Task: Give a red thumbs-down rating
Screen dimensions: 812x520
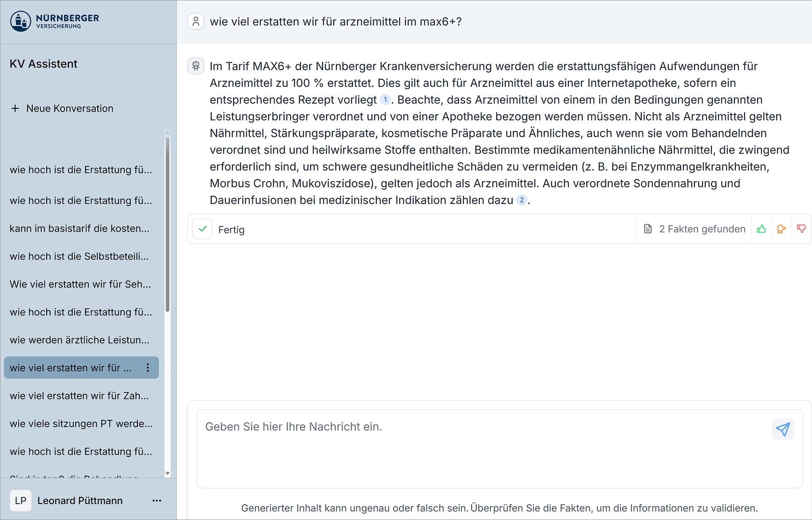Action: 801,229
